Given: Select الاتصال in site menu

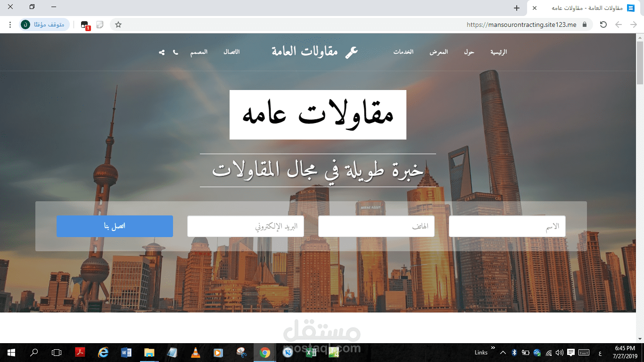Looking at the screenshot, I should pos(231,52).
